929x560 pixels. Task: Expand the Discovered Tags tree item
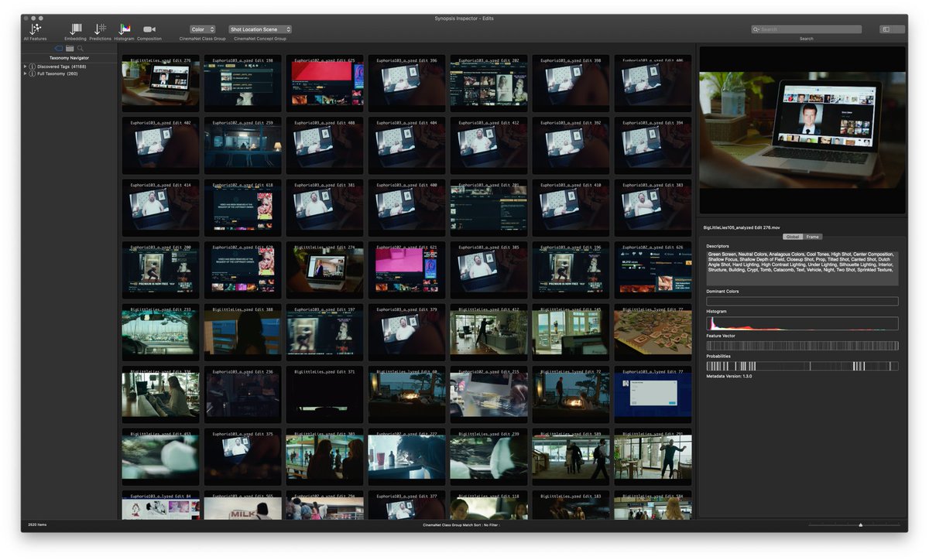click(x=26, y=67)
